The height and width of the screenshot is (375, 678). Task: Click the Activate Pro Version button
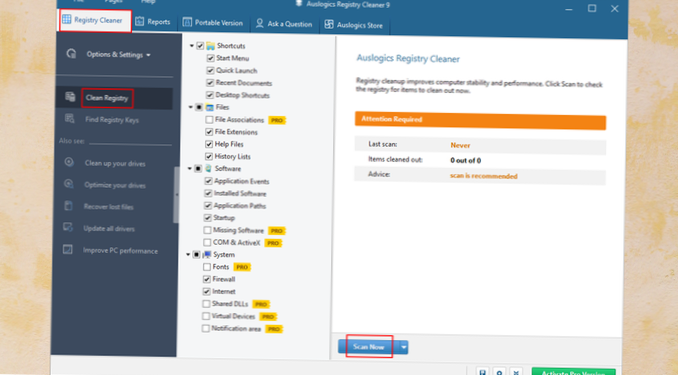[x=573, y=372]
